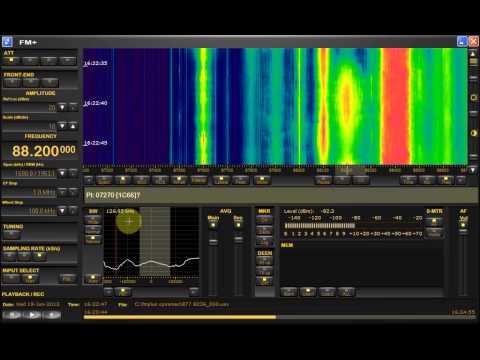Click the up arrow atop the waterfall's right sidebar
Screen dimensions: 480x360
(473, 53)
